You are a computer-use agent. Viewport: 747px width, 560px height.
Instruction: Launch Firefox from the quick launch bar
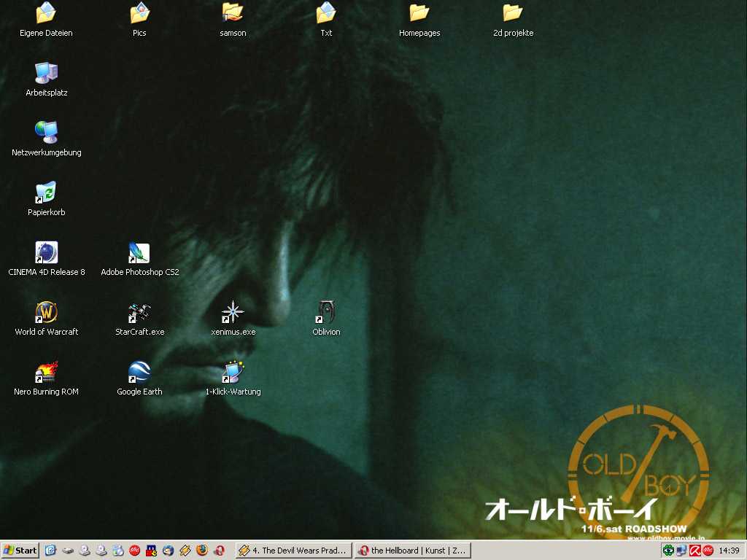pyautogui.click(x=202, y=551)
